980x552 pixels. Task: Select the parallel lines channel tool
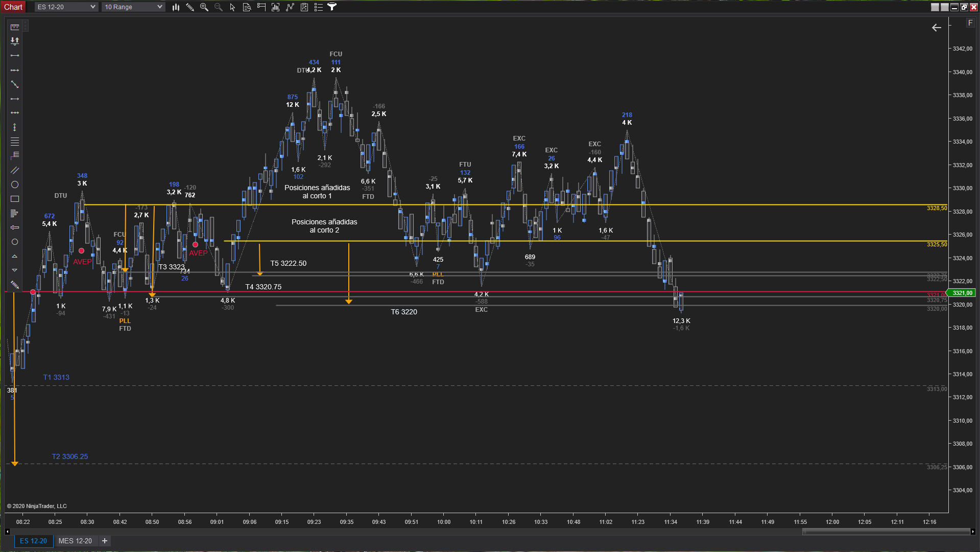pos(15,170)
